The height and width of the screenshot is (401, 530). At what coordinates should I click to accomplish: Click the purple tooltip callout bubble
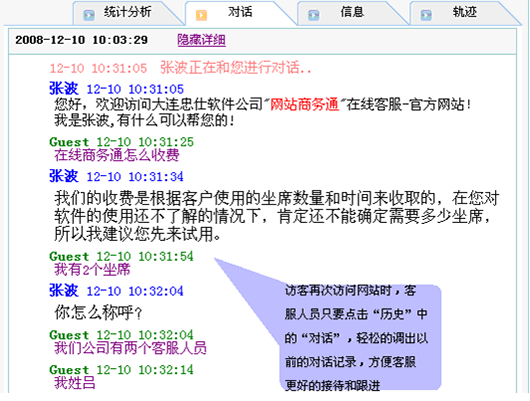360,337
